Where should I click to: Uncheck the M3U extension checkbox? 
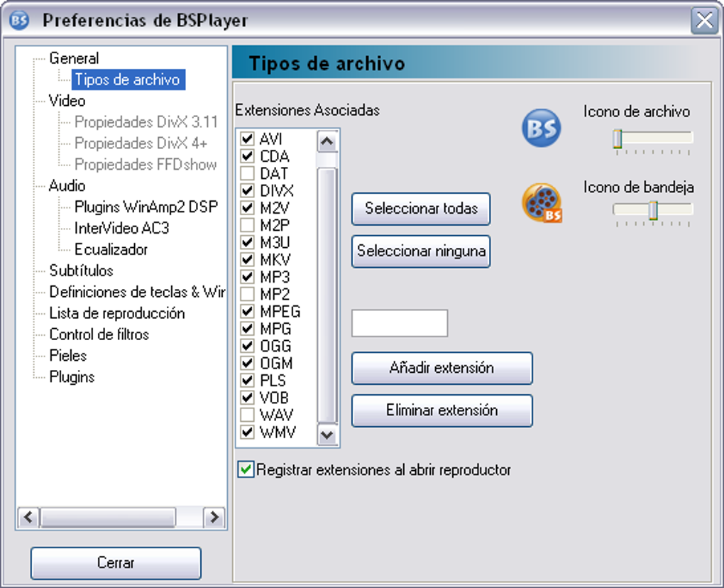(x=247, y=242)
